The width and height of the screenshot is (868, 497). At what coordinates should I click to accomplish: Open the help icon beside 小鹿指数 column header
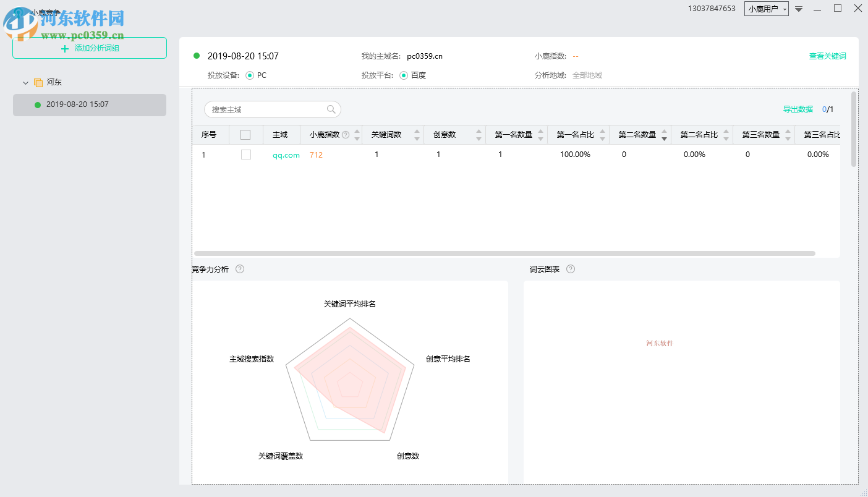[x=346, y=134]
